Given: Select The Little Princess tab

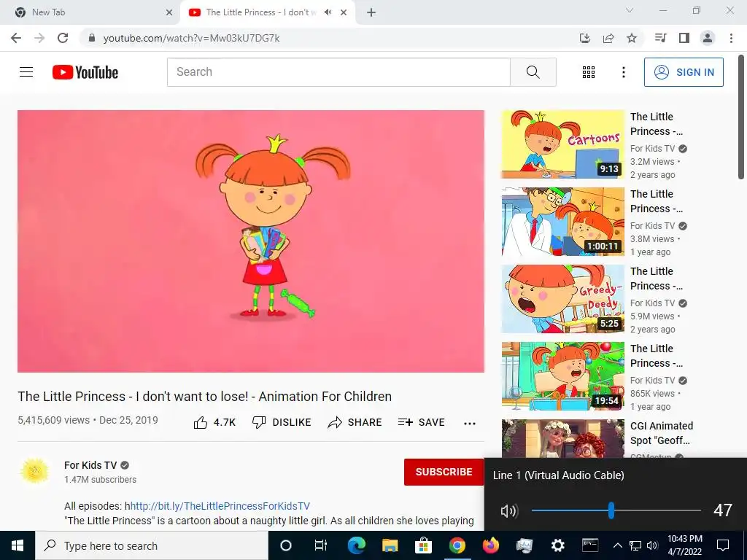Looking at the screenshot, I should 267,12.
